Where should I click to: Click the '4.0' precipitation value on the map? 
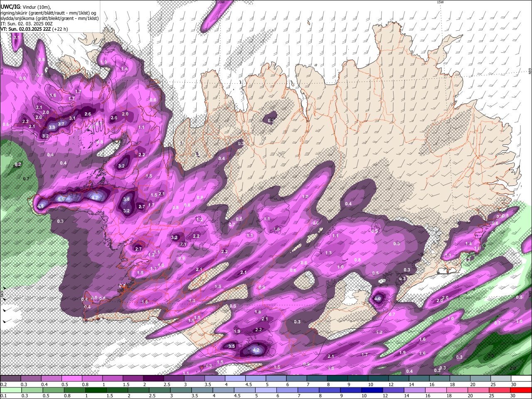[378, 299]
